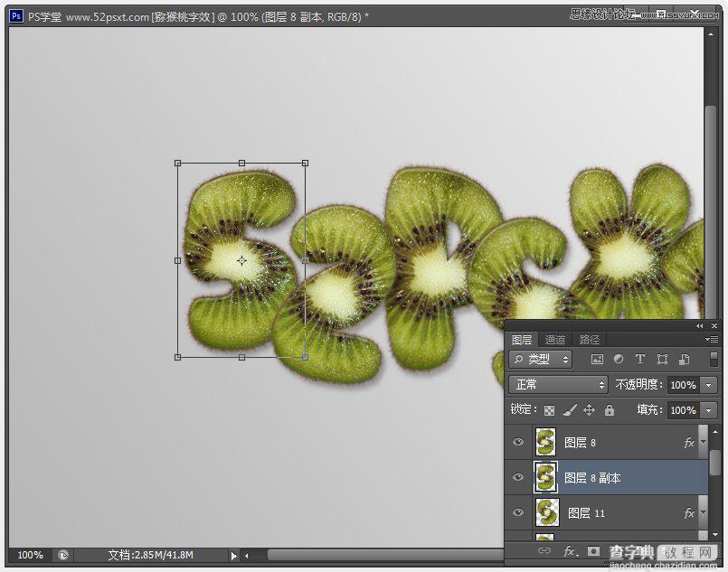Open the 填充 fill slider arrow
728x572 pixels.
(x=709, y=410)
